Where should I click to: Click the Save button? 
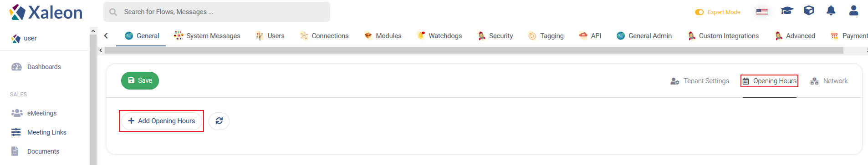(140, 80)
